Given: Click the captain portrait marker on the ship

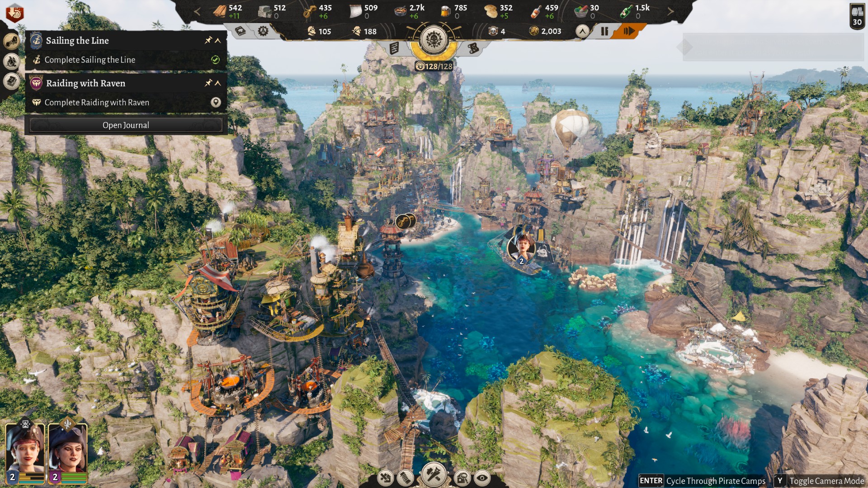Looking at the screenshot, I should click(x=521, y=248).
